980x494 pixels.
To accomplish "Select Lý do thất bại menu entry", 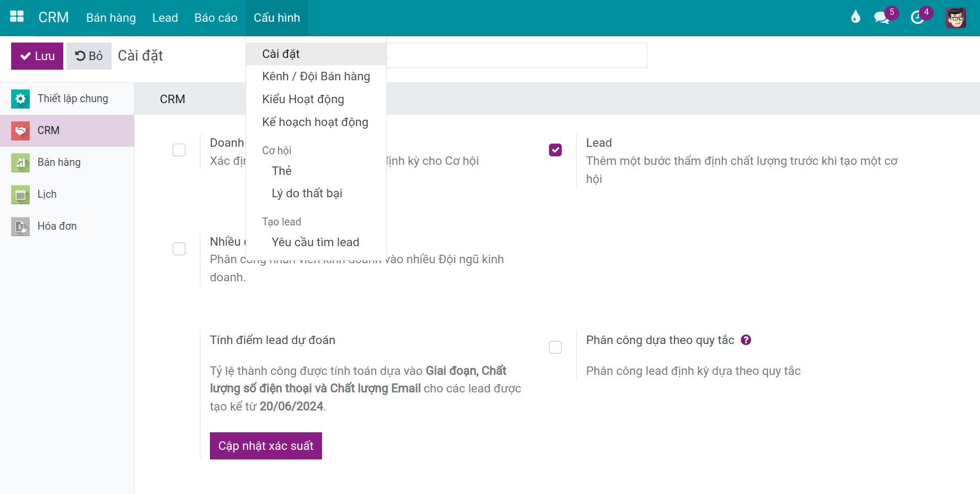I will tap(316, 194).
